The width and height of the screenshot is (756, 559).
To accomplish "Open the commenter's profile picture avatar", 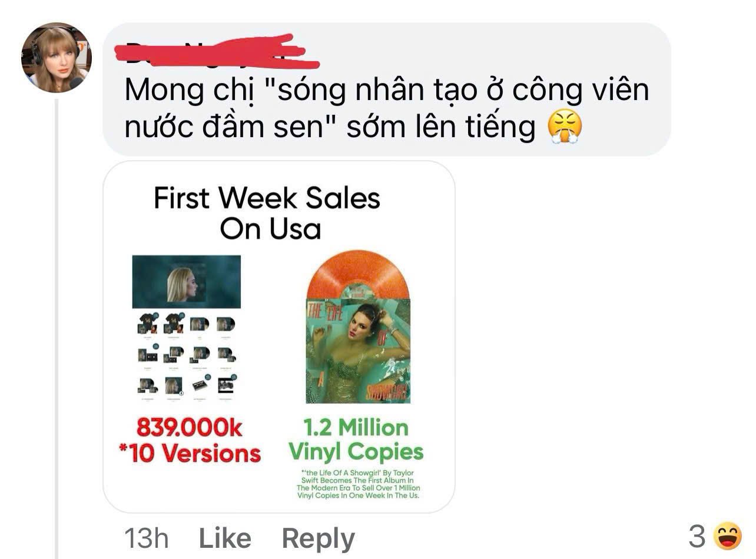I will pyautogui.click(x=57, y=58).
